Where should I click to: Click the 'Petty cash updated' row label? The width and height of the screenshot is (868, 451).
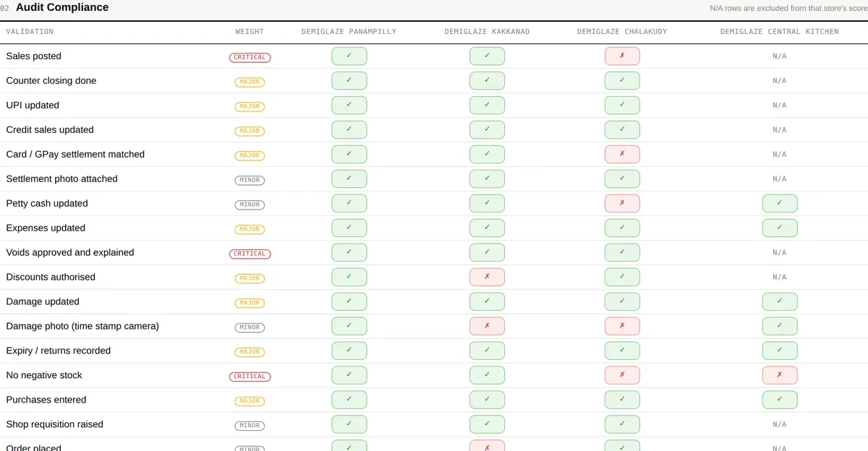(x=47, y=204)
